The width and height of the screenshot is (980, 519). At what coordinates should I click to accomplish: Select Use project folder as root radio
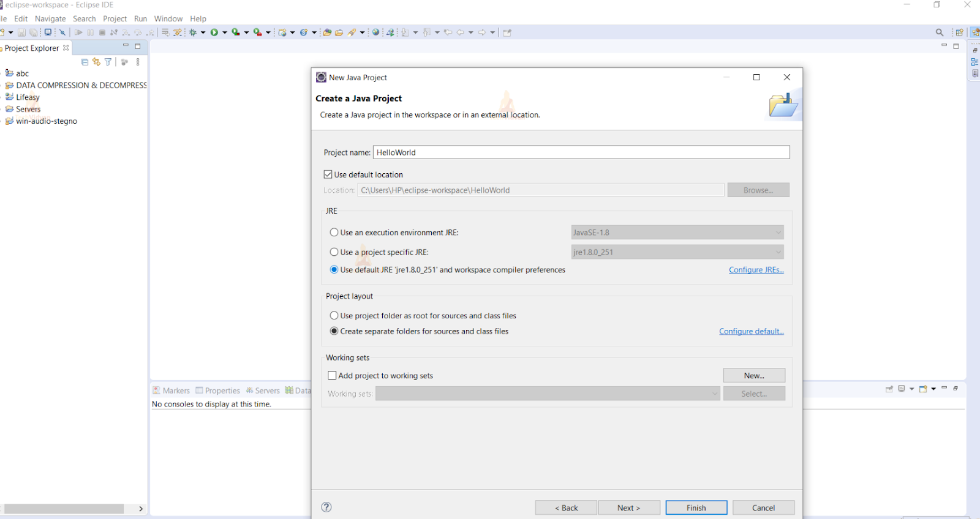334,315
